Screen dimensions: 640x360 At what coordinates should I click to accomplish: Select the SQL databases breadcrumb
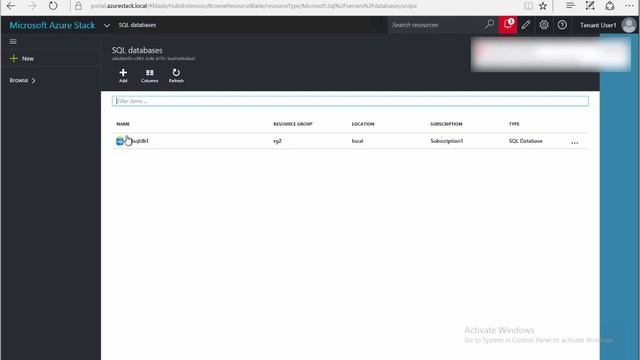(137, 25)
